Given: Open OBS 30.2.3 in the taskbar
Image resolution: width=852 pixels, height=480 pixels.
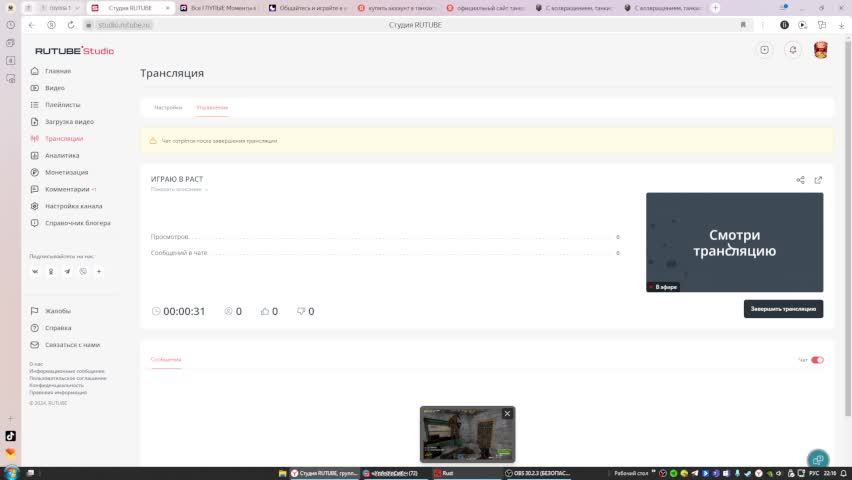Looking at the screenshot, I should pos(538,473).
